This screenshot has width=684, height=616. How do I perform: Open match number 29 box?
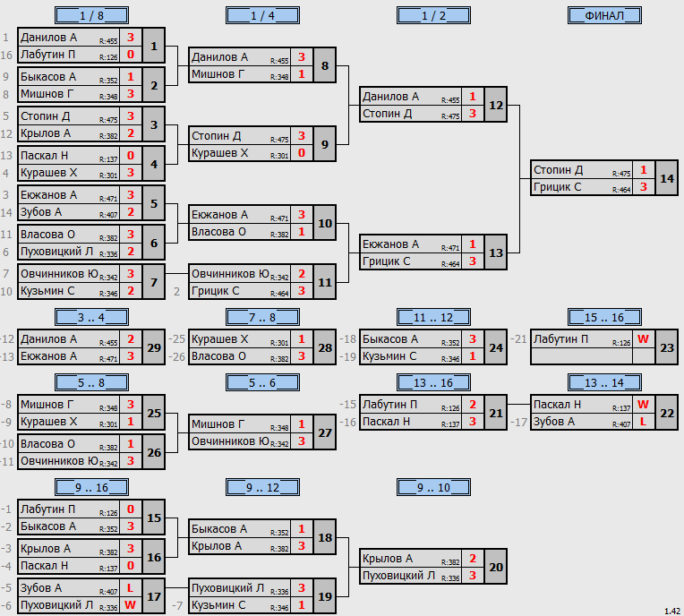pyautogui.click(x=154, y=347)
